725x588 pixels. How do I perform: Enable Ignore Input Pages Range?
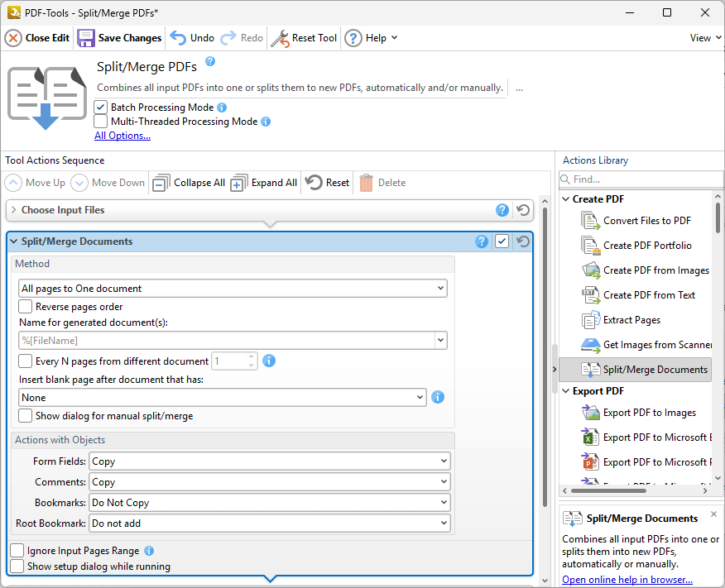tap(17, 551)
